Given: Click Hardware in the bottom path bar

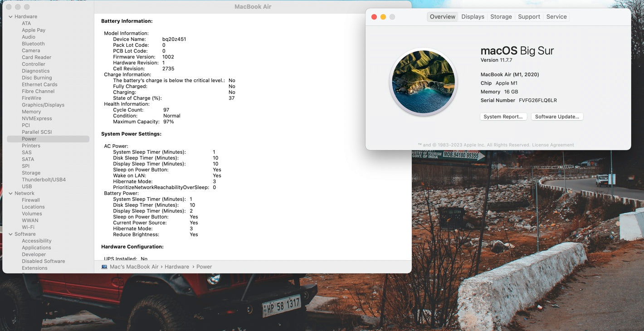Looking at the screenshot, I should coord(176,267).
